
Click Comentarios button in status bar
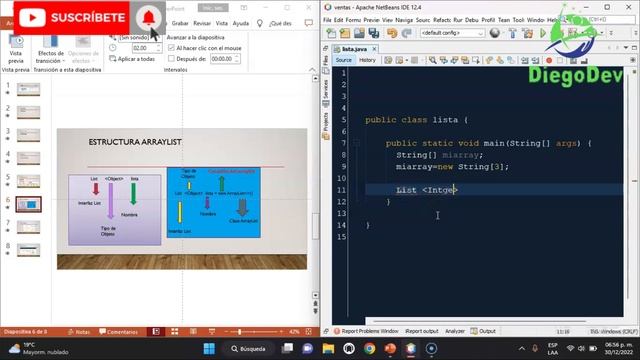(x=118, y=332)
